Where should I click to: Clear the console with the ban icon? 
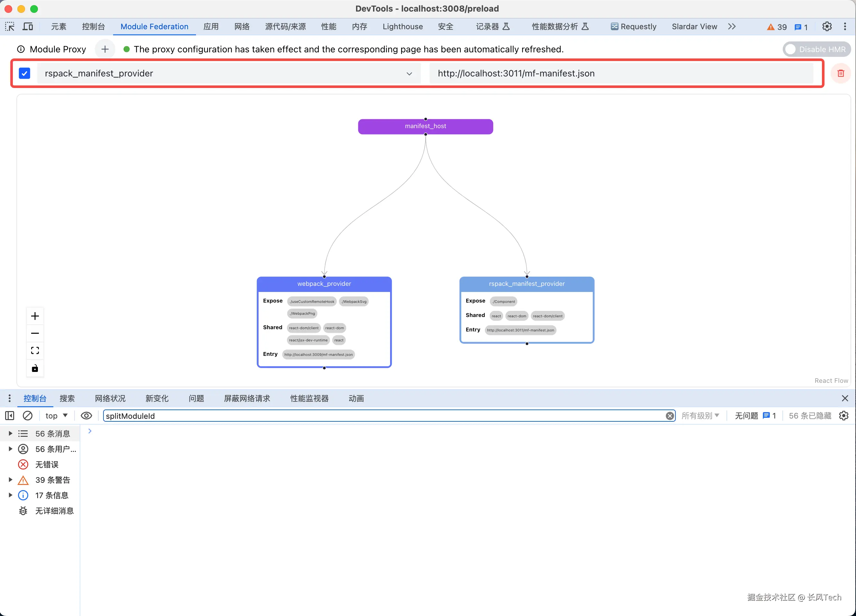pos(28,415)
